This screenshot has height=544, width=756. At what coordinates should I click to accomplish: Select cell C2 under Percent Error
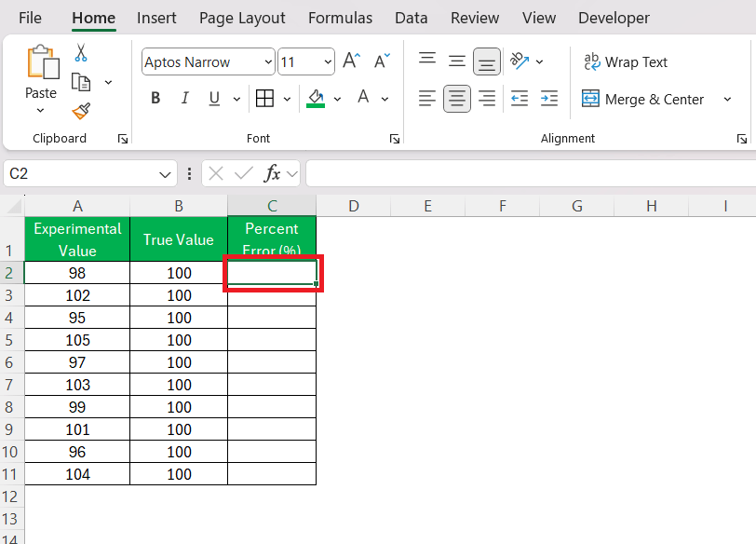click(x=272, y=273)
